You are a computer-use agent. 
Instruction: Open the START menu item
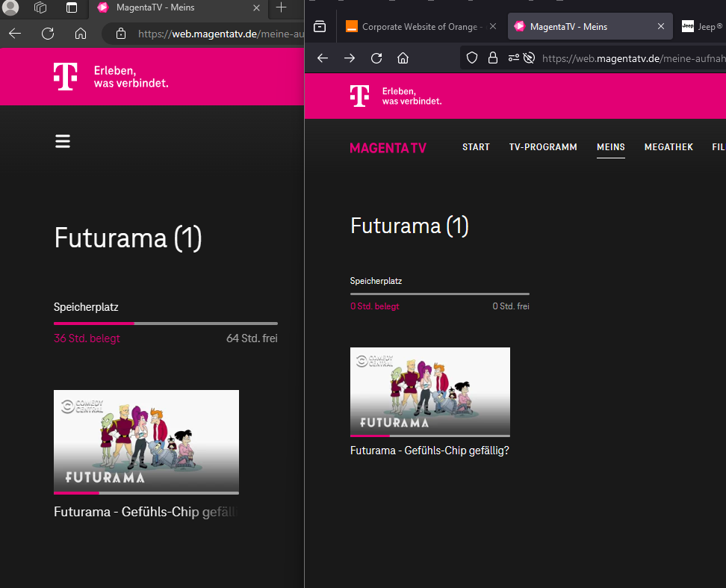[476, 147]
